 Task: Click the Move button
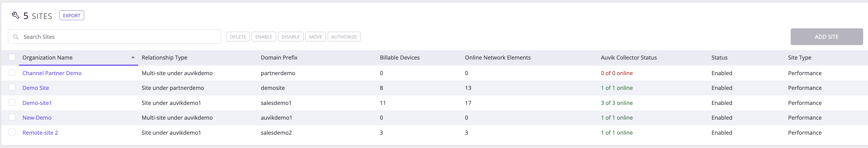point(315,37)
